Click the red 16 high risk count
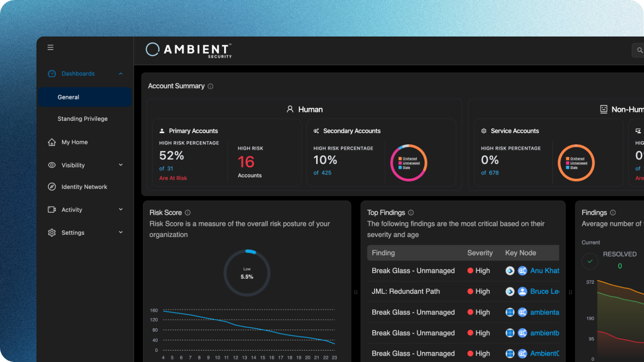This screenshot has width=644, height=362. (x=246, y=162)
